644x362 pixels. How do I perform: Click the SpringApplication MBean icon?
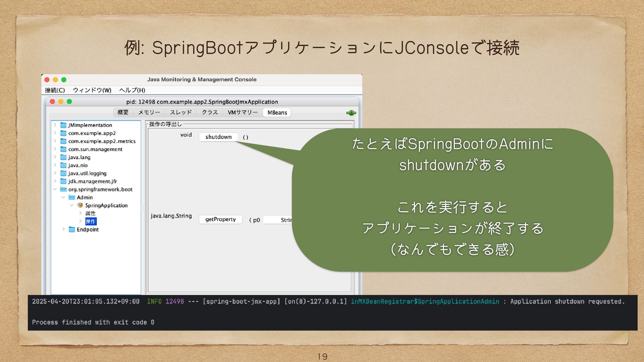tap(80, 205)
